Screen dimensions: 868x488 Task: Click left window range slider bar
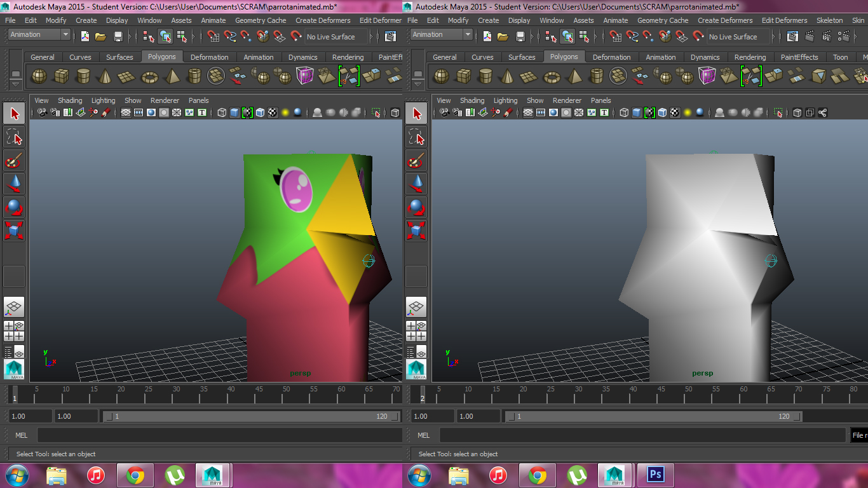tap(251, 416)
